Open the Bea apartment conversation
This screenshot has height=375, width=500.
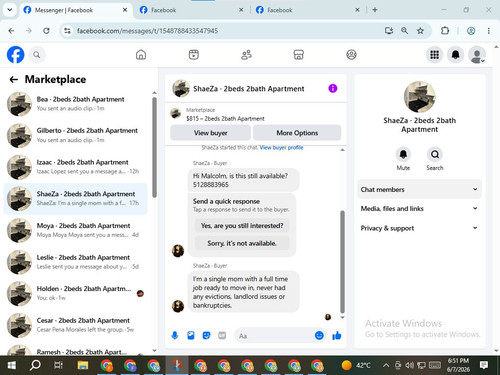pyautogui.click(x=75, y=104)
